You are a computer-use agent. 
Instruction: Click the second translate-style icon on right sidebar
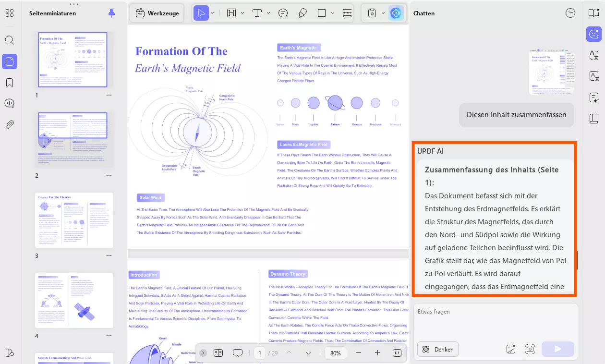pyautogui.click(x=594, y=76)
